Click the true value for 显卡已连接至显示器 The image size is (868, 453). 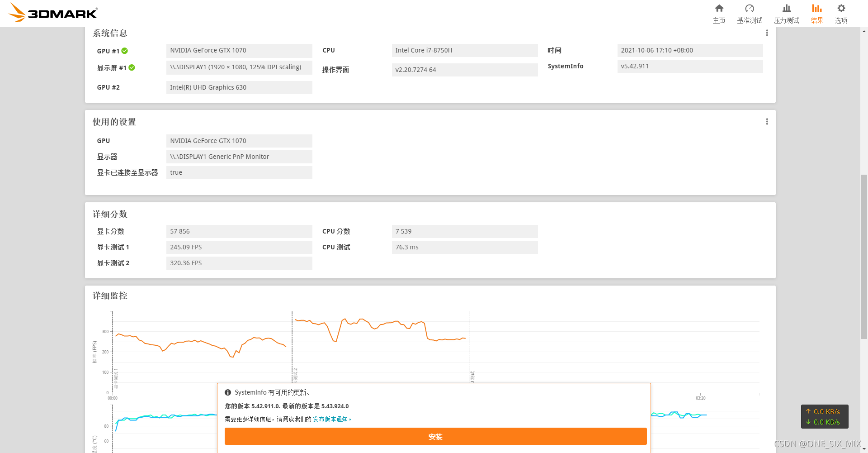239,172
